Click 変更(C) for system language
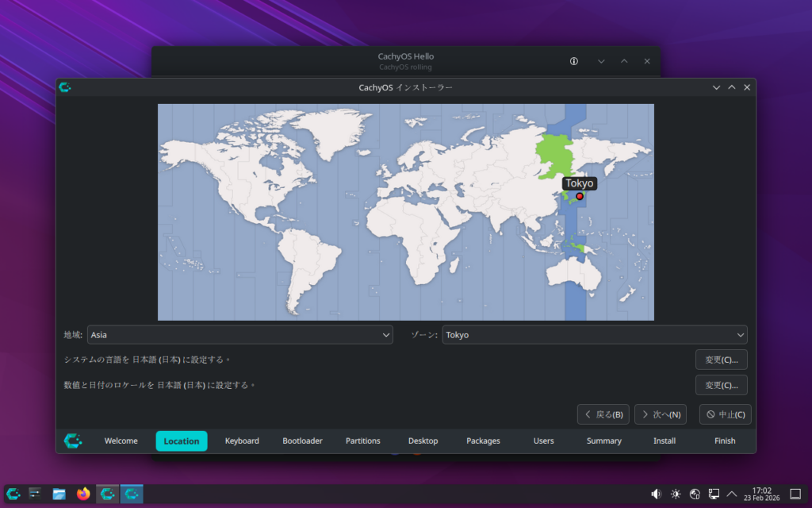 [x=721, y=360]
